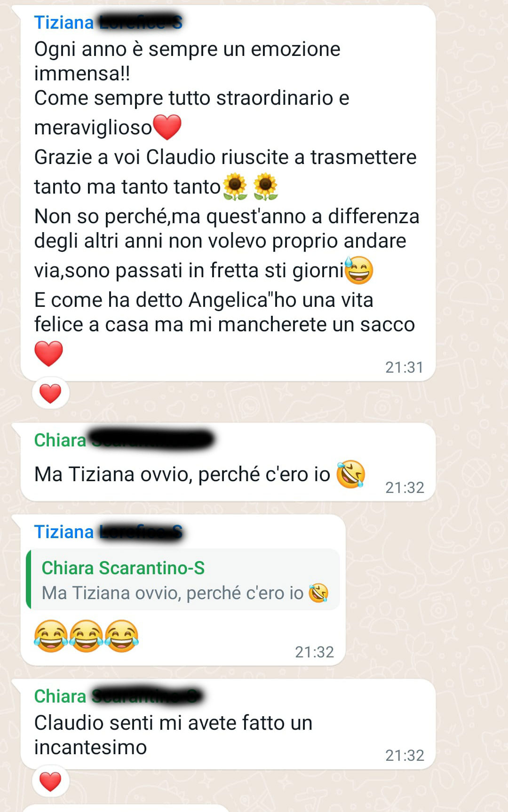This screenshot has width=508, height=812.
Task: Tap the 21:32 timestamp on the emoji reply
Action: pyautogui.click(x=314, y=652)
